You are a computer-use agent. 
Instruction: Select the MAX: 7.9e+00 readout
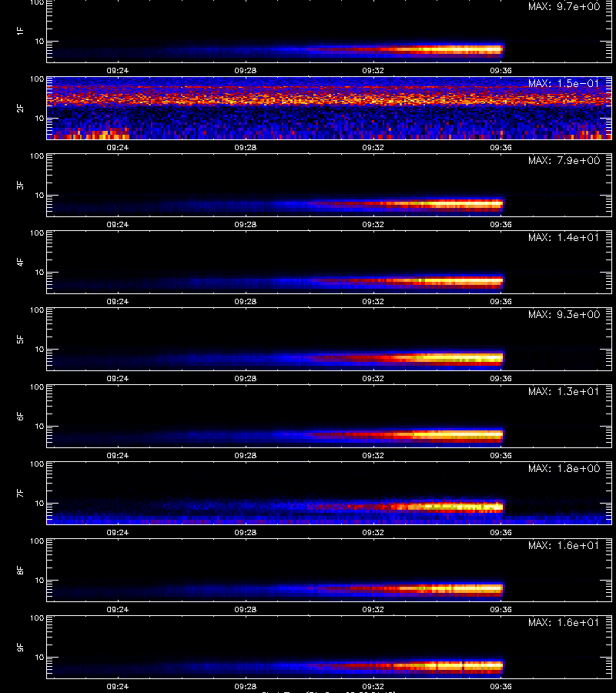564,160
